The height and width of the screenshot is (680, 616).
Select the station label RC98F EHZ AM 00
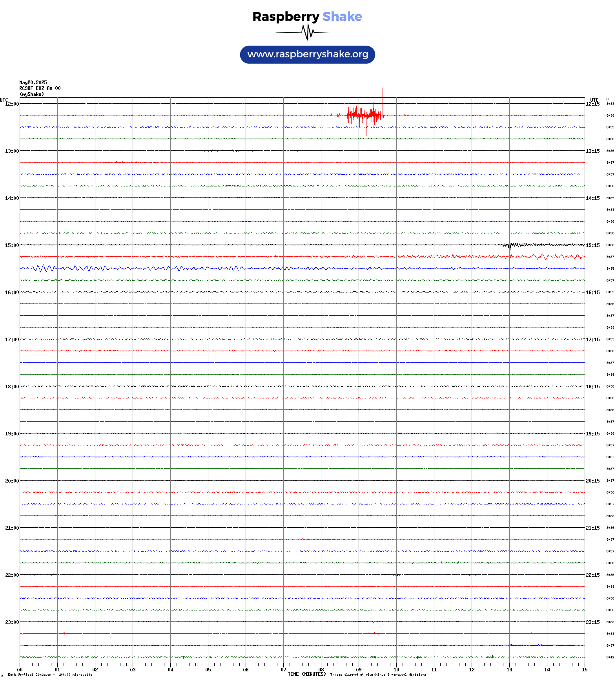(40, 88)
